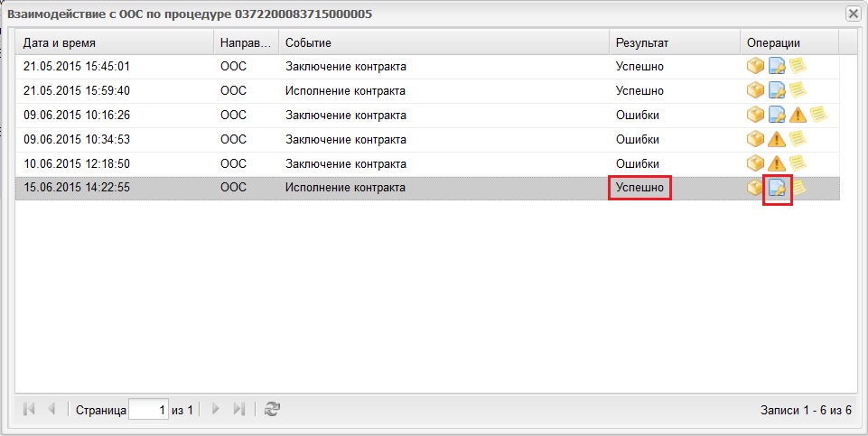Click the warning triangle for 09.06.2015 10:34:53
Screen dimensions: 868x436
point(777,139)
